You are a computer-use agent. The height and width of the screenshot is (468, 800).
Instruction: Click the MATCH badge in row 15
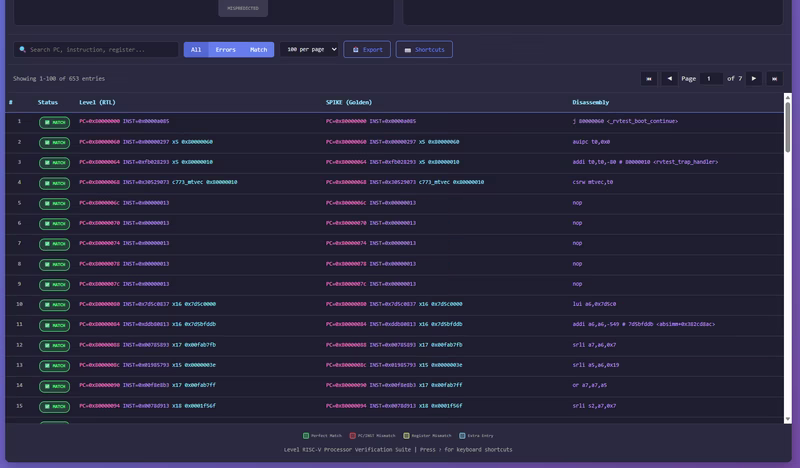54,406
